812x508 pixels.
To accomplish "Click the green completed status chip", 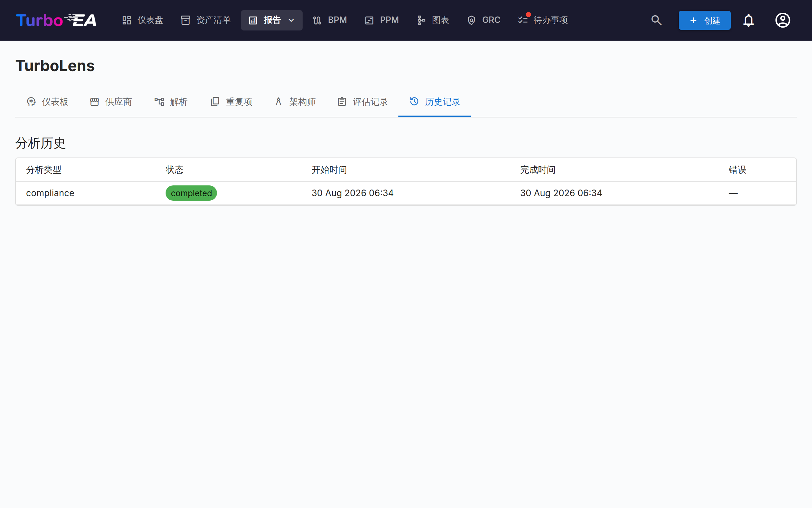I will click(191, 193).
